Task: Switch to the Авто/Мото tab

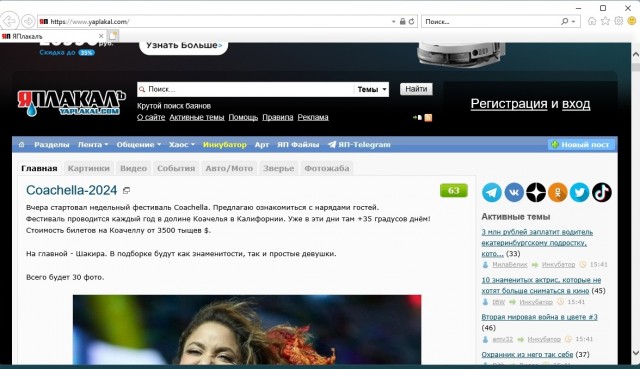Action: click(229, 168)
